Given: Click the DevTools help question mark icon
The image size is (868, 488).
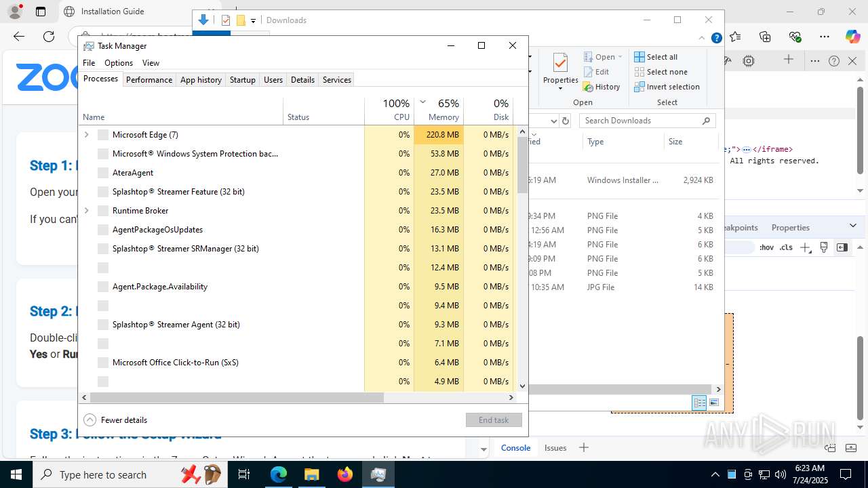Looking at the screenshot, I should coord(834,61).
